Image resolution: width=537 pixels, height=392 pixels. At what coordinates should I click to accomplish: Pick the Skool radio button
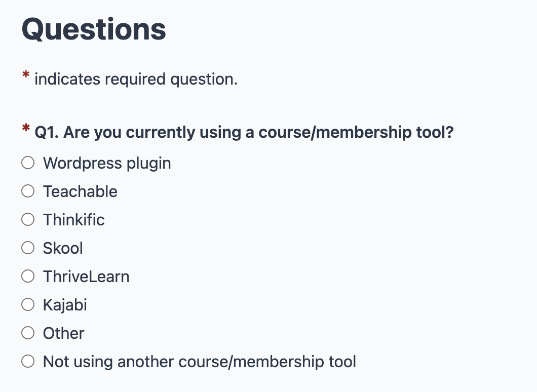tap(28, 248)
